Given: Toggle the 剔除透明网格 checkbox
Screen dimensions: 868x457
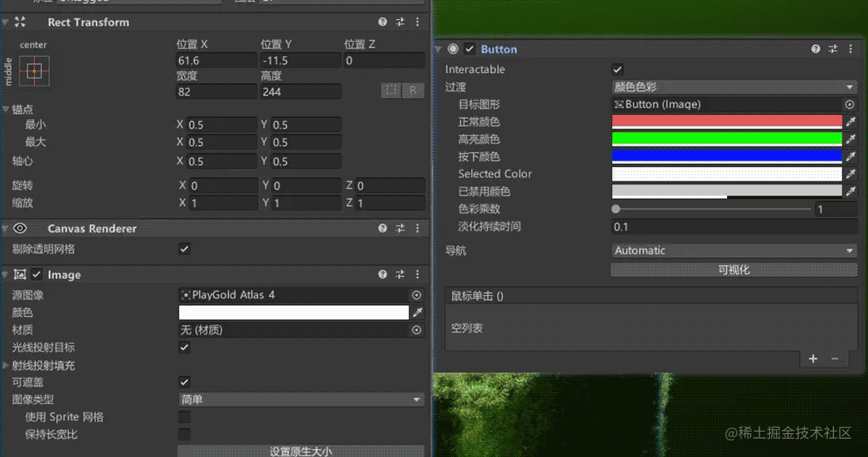Looking at the screenshot, I should coord(184,247).
